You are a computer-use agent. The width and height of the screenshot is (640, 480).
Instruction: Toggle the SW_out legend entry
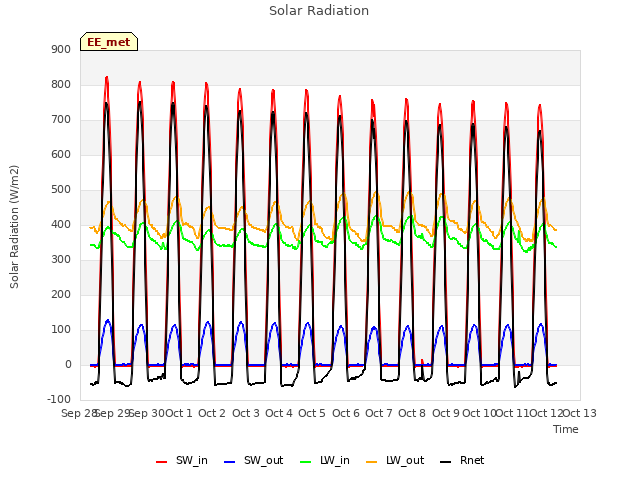click(x=253, y=460)
